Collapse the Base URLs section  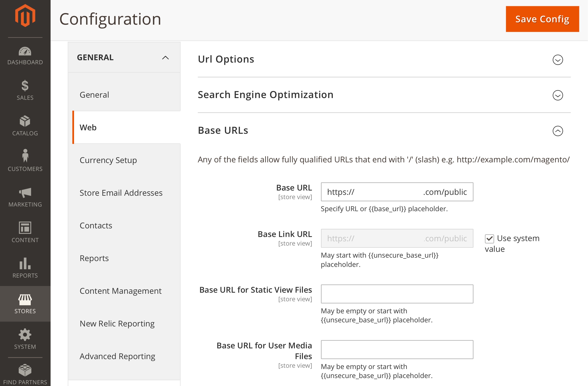coord(558,131)
